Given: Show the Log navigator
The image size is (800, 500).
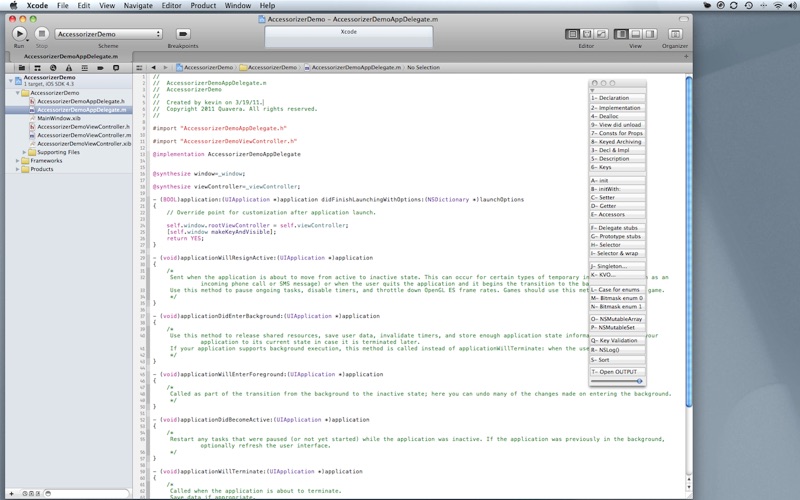Looking at the screenshot, I should click(116, 67).
